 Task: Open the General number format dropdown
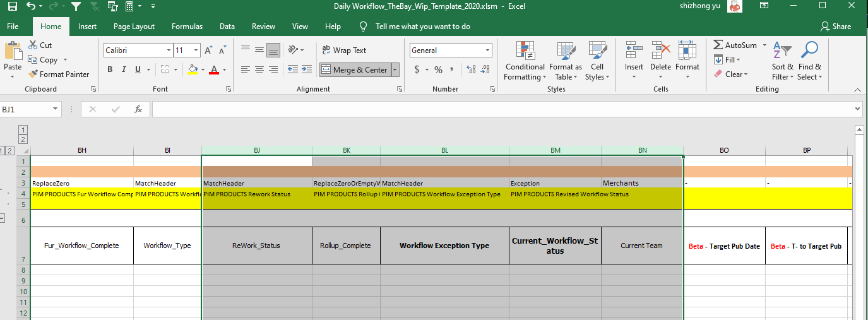pyautogui.click(x=488, y=50)
